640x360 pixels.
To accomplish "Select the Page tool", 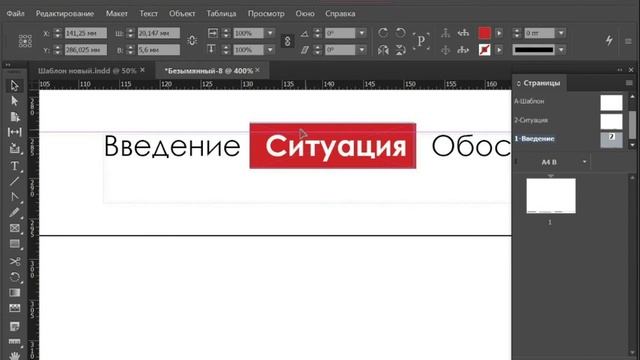I will pyautogui.click(x=14, y=117).
